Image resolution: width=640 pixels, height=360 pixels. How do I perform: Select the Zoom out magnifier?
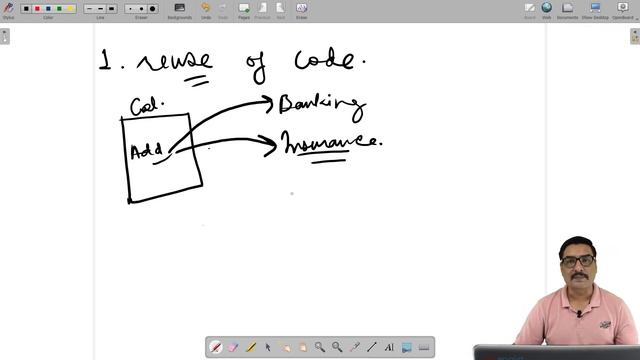point(337,347)
